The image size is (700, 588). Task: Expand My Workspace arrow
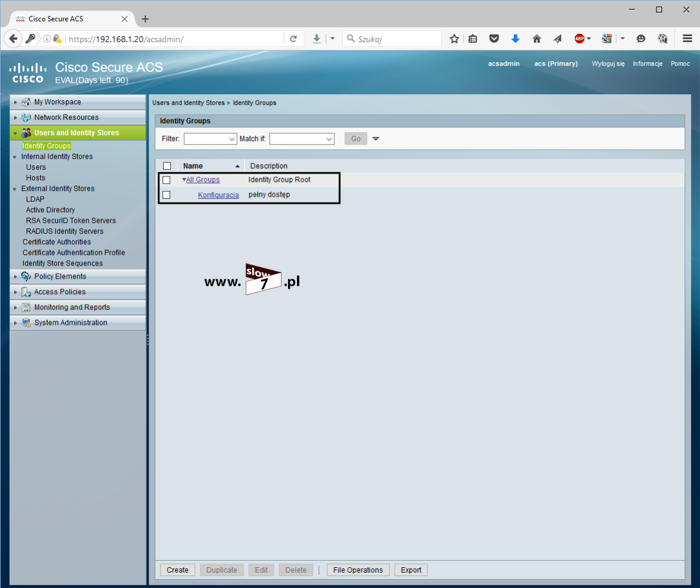click(x=15, y=102)
